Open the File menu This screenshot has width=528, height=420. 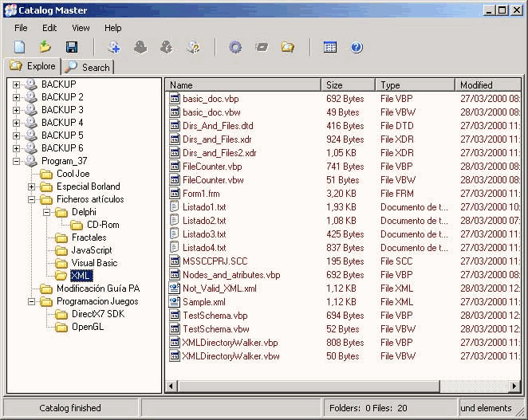(x=21, y=28)
